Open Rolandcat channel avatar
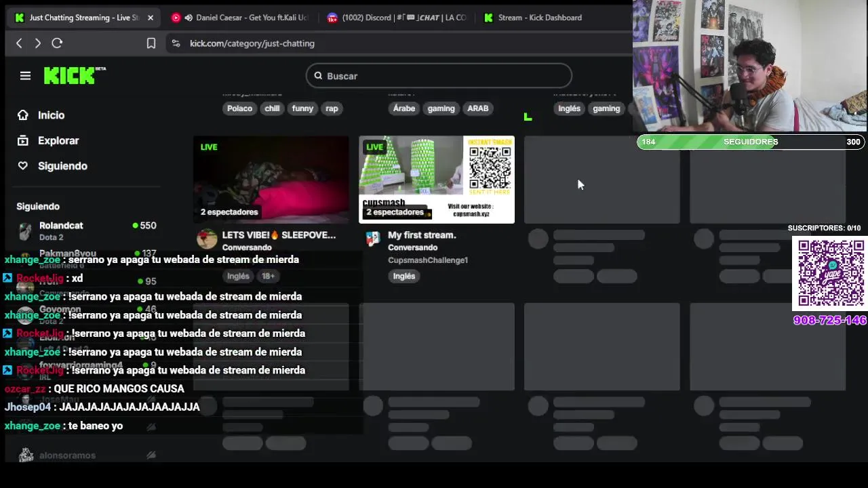This screenshot has width=868, height=488. (25, 231)
